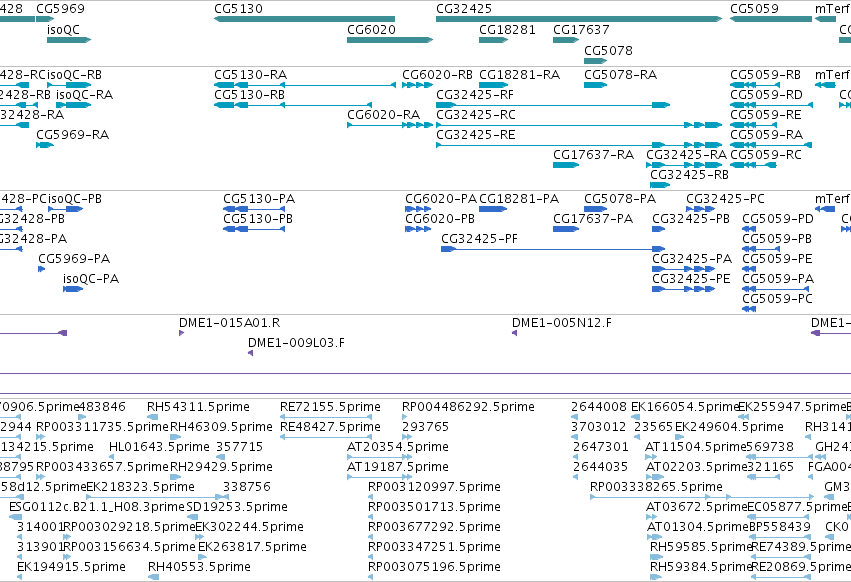Click transcript CG32425-RF

553,105
